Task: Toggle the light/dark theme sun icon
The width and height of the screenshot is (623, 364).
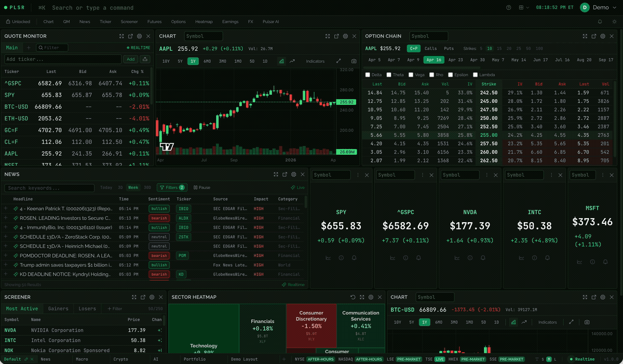Action: pos(614,22)
